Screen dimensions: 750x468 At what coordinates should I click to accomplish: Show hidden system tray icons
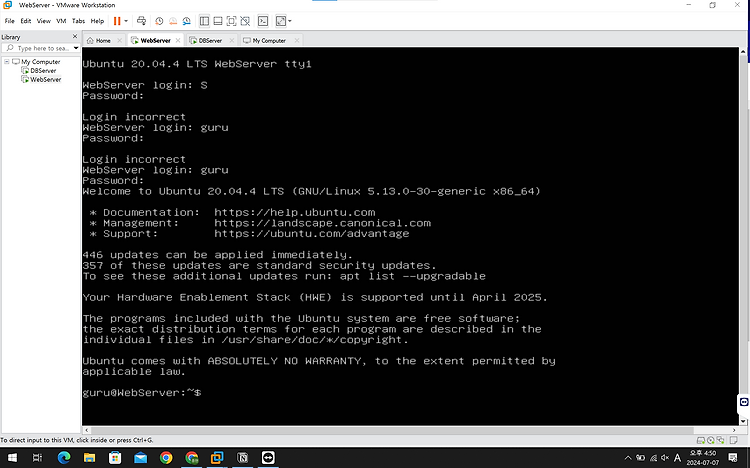tap(628, 458)
